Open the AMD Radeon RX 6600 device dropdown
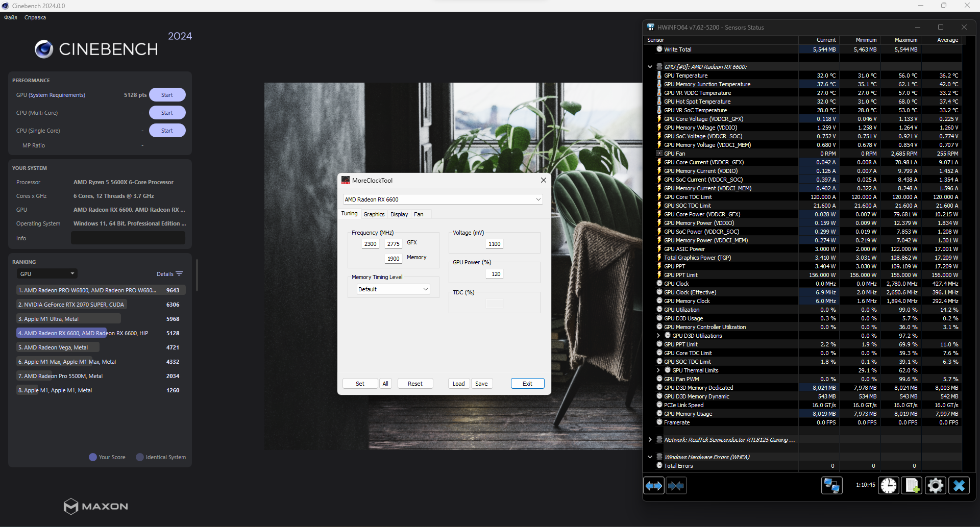Viewport: 980px width, 527px height. tap(443, 199)
